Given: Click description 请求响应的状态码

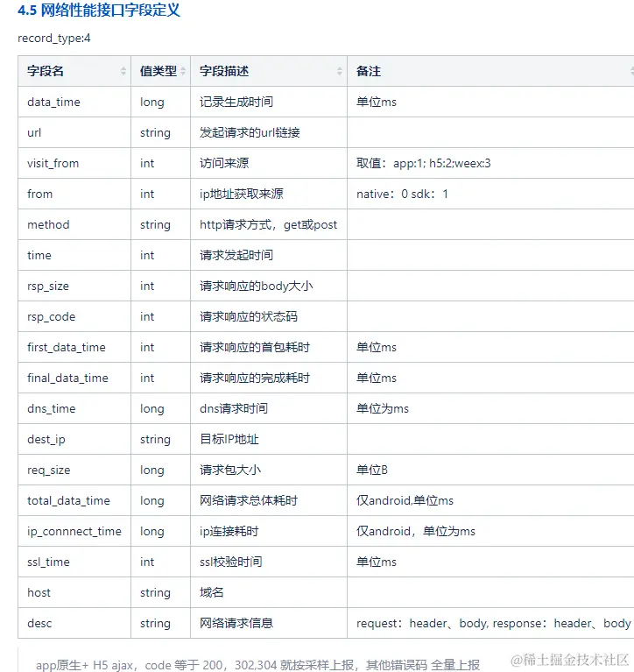Looking at the screenshot, I should [249, 316].
